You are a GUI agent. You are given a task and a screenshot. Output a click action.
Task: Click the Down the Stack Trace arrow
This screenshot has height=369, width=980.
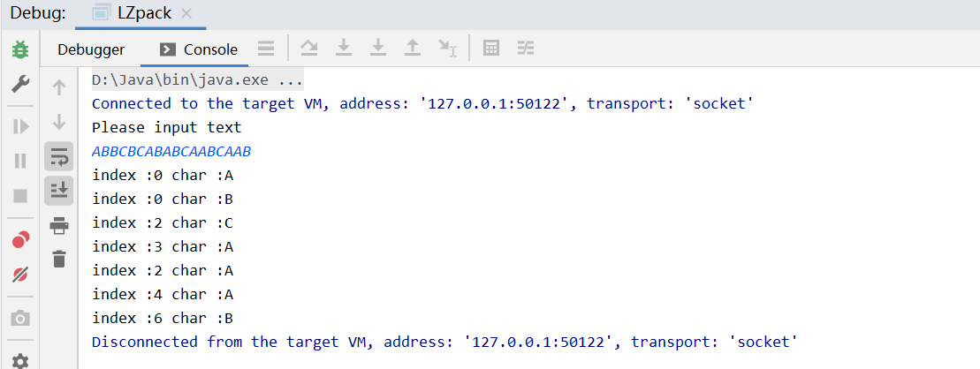59,122
